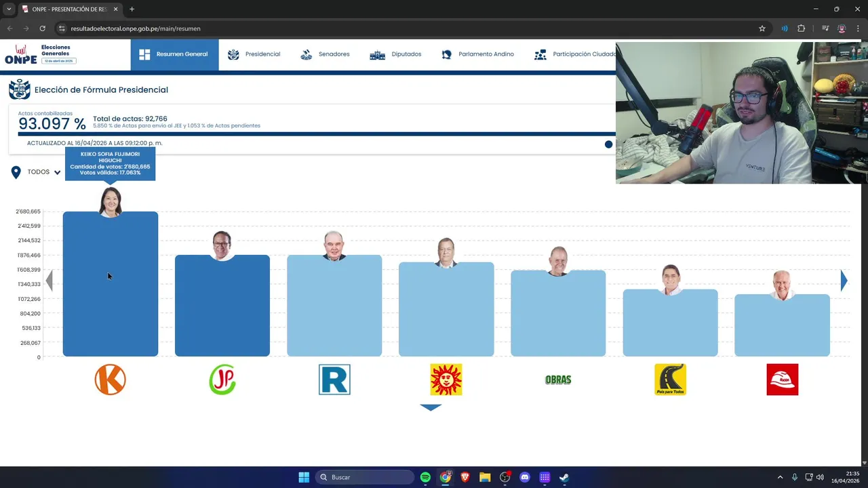The height and width of the screenshot is (488, 868).
Task: Open File Explorer from the taskbar
Action: [x=485, y=477]
